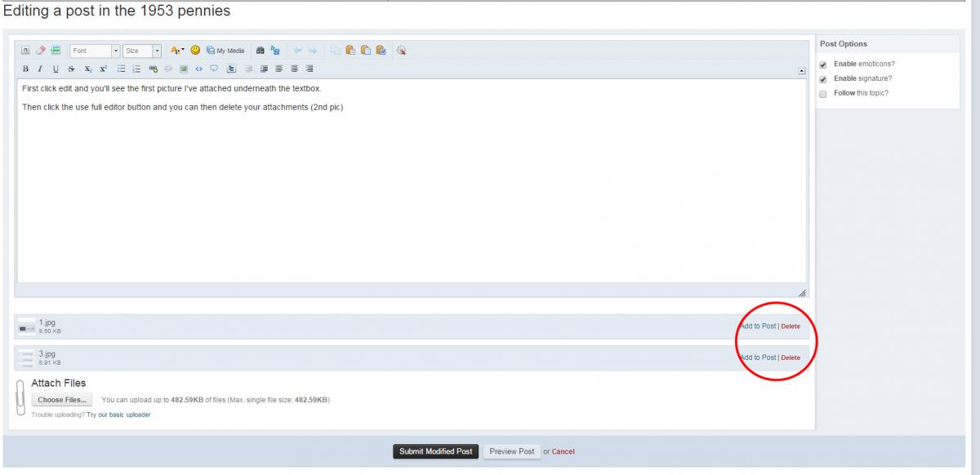
Task: Check the Follow this topic box
Action: click(823, 94)
